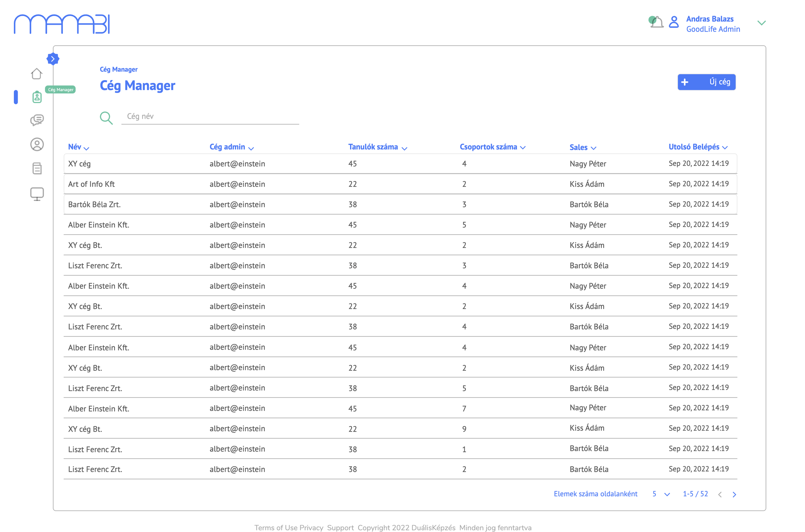Click the blue user avatar icon top right

click(x=673, y=22)
